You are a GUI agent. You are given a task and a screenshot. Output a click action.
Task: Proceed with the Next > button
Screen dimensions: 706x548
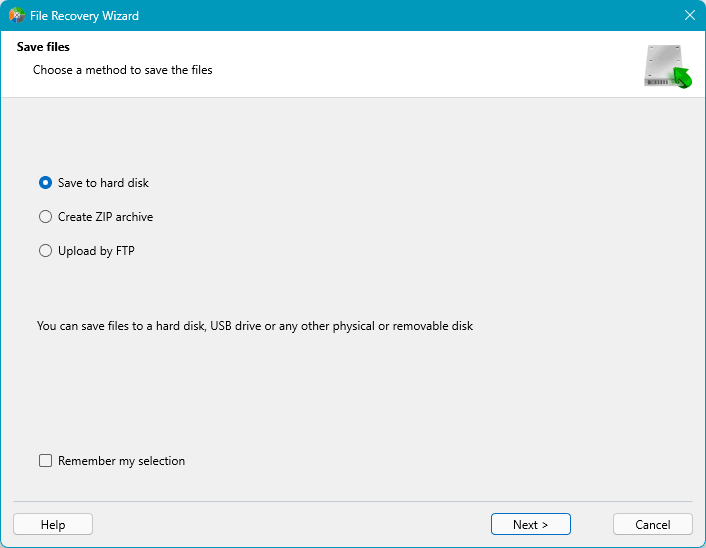coord(531,525)
